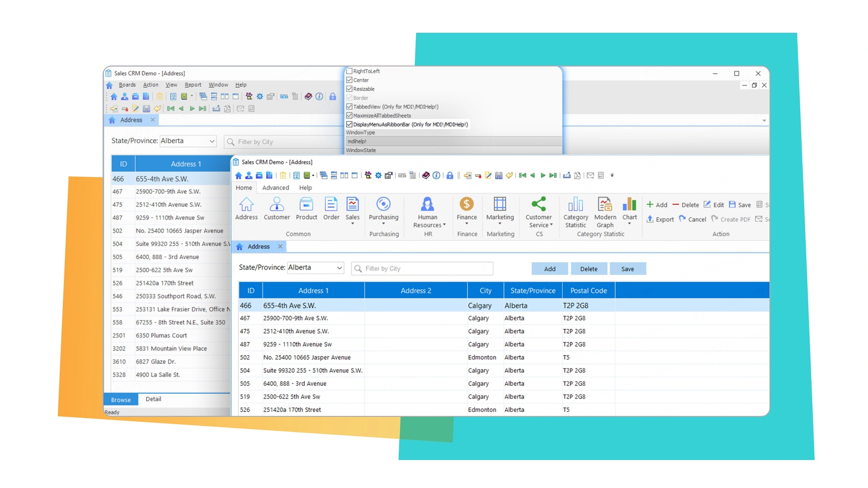Select row 502 No. 25400 10665 Jasper Avenue

[504, 357]
